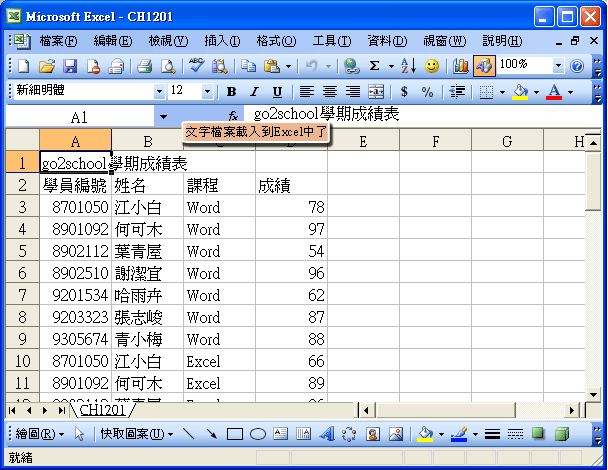
Task: Toggle Italic formatting
Action: 254,92
